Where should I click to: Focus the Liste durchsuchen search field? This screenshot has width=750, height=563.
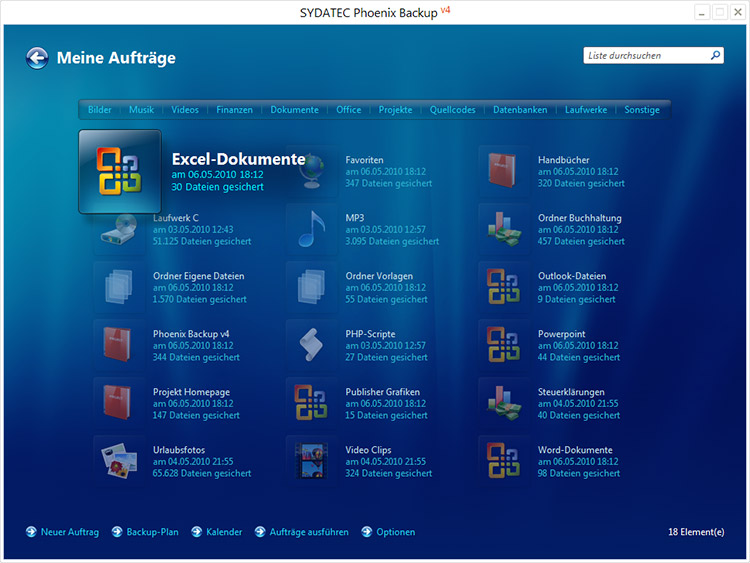(x=645, y=56)
